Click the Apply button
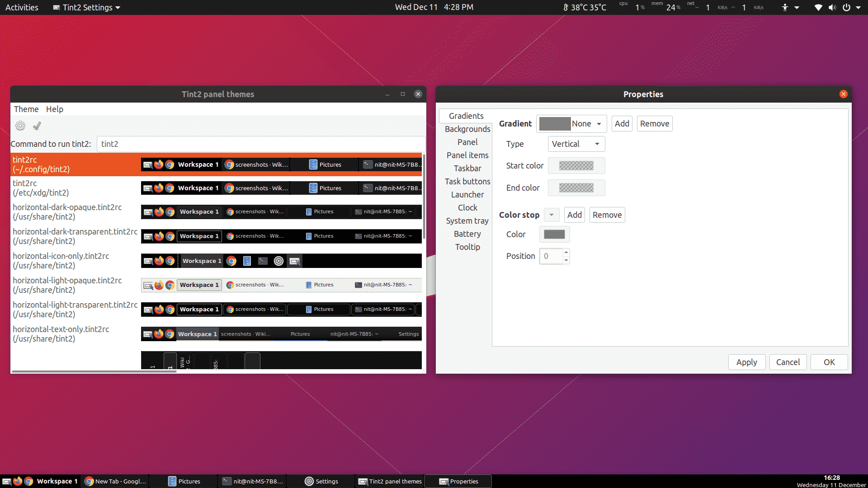This screenshot has height=488, width=868. point(746,362)
